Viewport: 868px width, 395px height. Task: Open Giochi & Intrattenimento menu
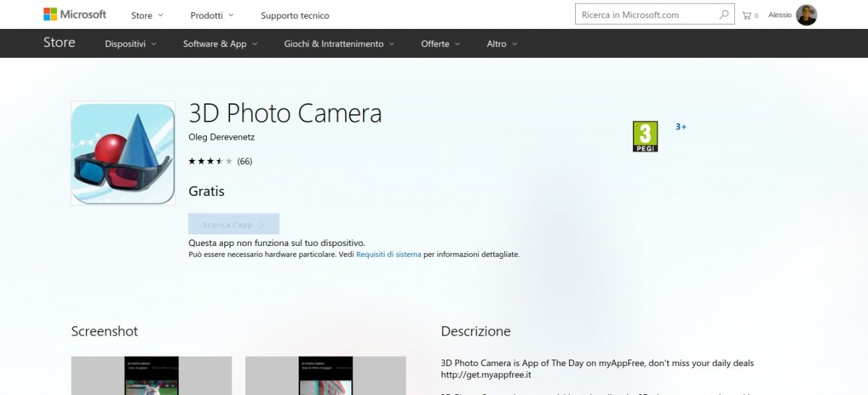pos(339,44)
